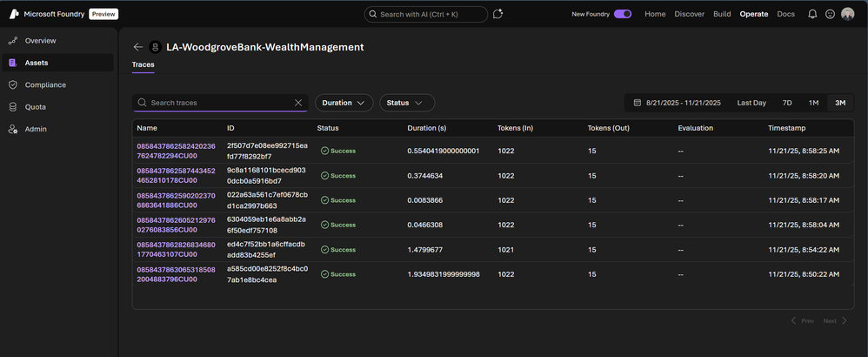Click the back arrow beside the agent name
This screenshot has width=868, height=357.
coord(138,47)
